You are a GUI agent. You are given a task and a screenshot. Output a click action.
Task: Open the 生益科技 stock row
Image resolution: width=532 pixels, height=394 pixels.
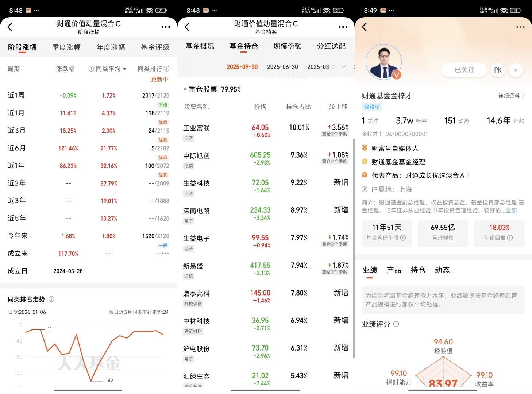coord(266,188)
